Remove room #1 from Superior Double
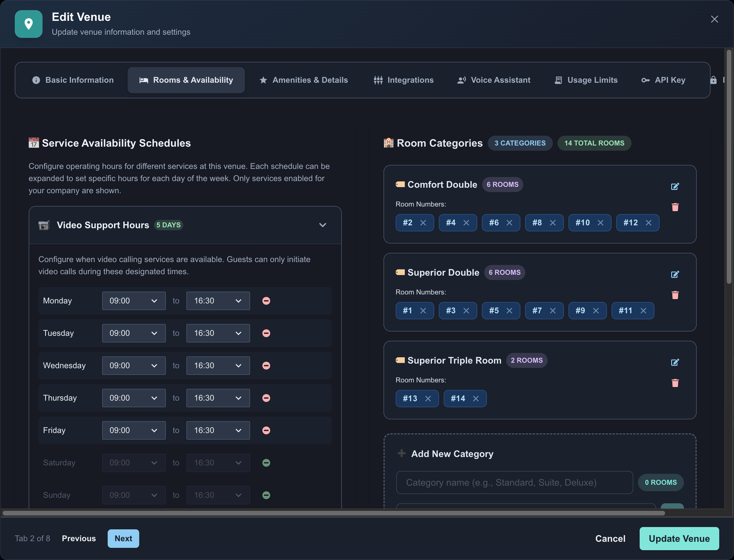Screen dimensions: 734x560 point(423,311)
